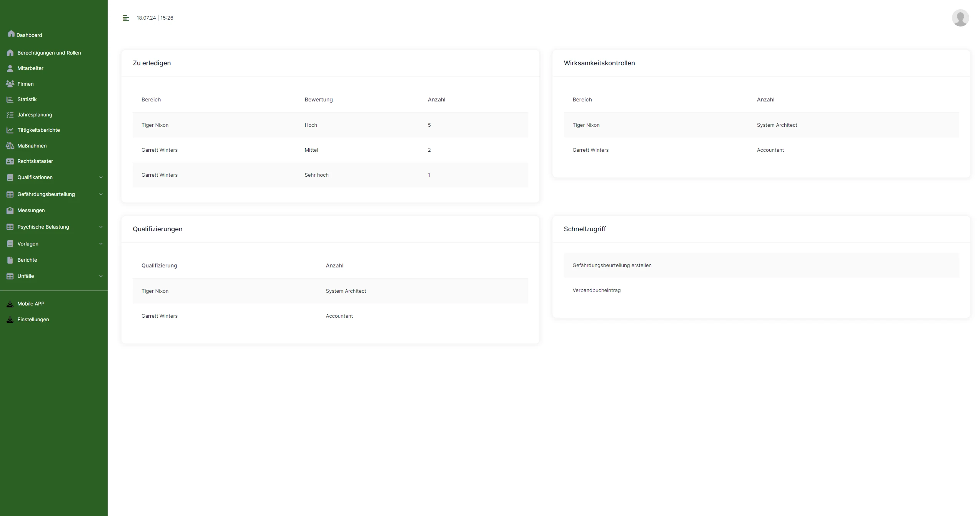This screenshot has width=980, height=516.
Task: Click the Firmen group icon
Action: tap(10, 84)
